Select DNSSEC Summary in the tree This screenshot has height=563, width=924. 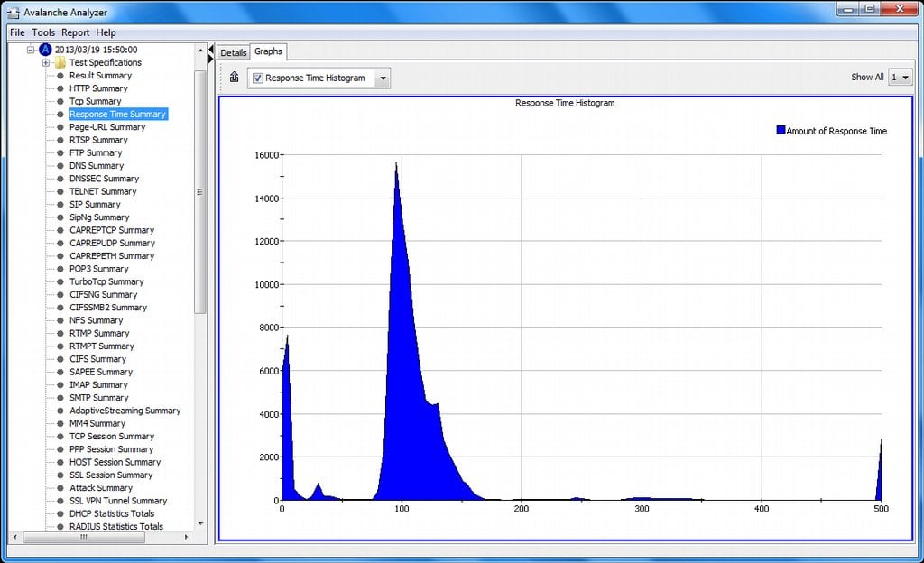coord(105,179)
